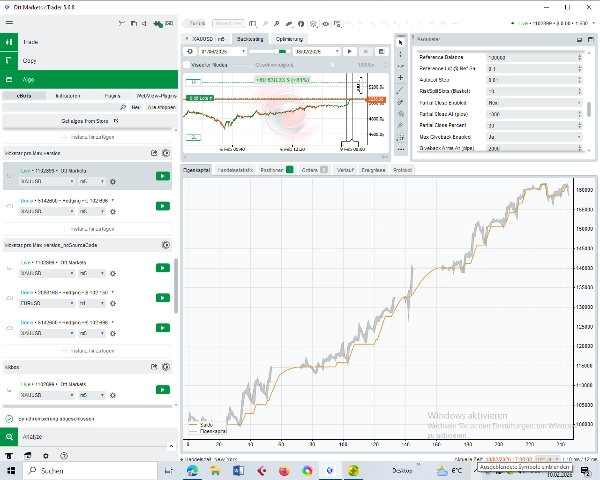Click the Parameter panel vertical scrollbar
The height and width of the screenshot is (480, 600).
pyautogui.click(x=590, y=109)
